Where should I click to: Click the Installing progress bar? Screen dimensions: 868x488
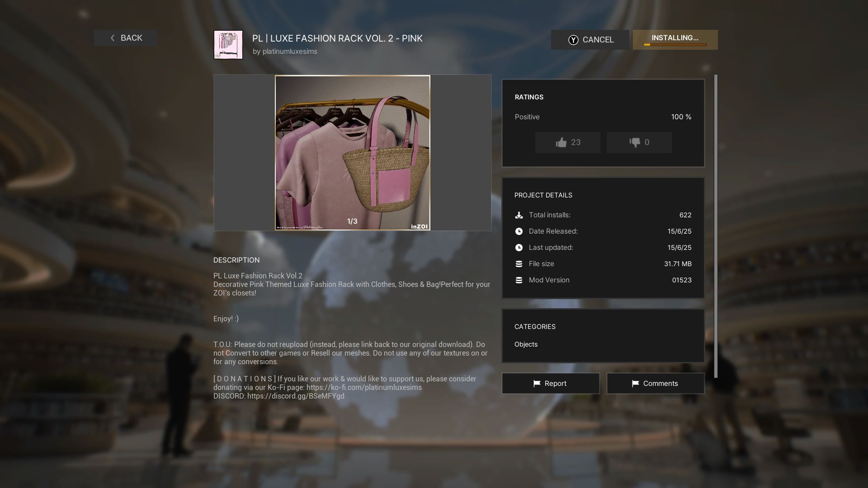coord(675,45)
